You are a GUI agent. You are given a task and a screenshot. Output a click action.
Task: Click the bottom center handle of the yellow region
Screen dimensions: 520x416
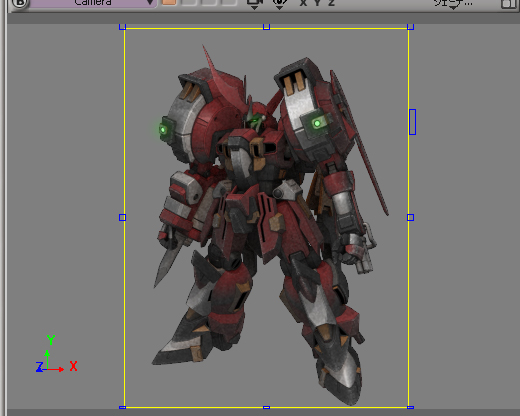coord(266,407)
